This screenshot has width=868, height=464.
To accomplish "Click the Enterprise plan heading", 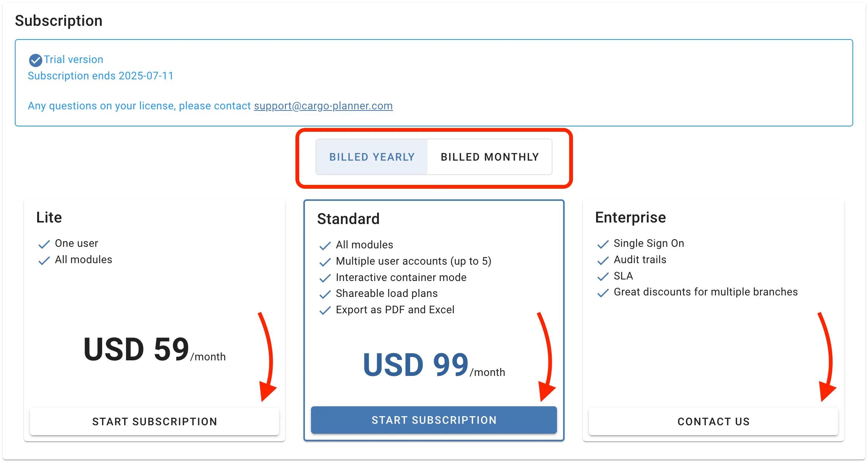I will 630,217.
